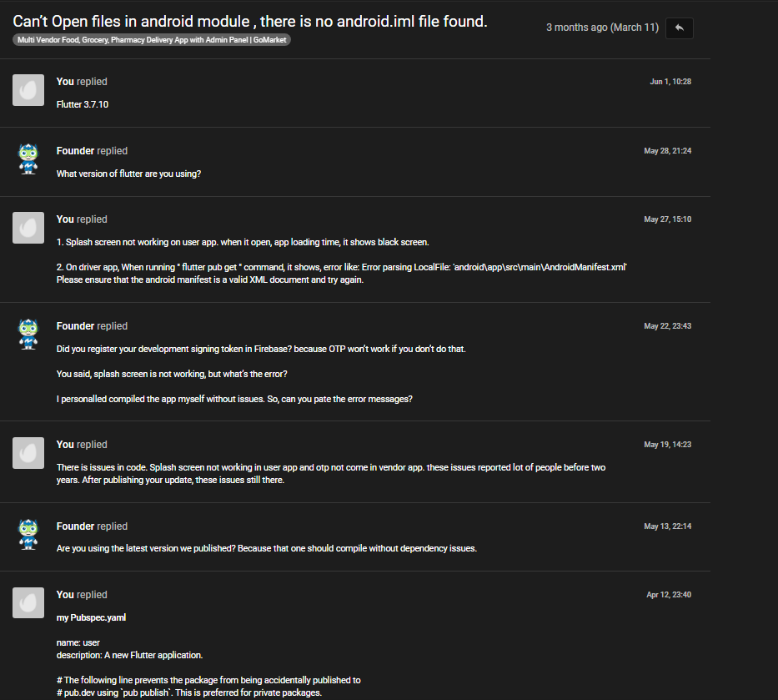Click the Jun 1, 10:28 timestamp
The width and height of the screenshot is (778, 700).
(x=670, y=82)
